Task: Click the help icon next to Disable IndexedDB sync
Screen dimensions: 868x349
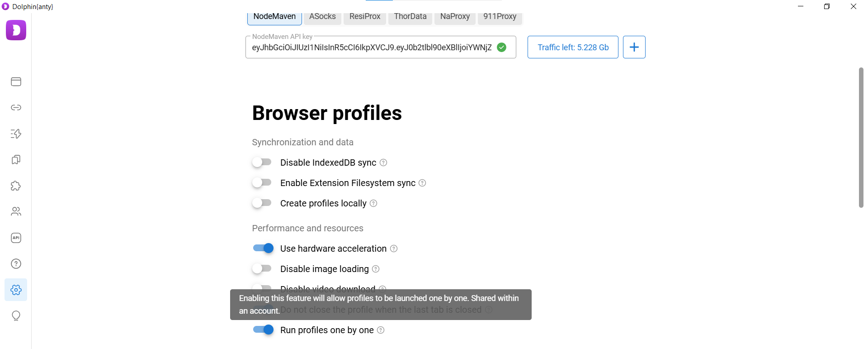Action: [383, 163]
